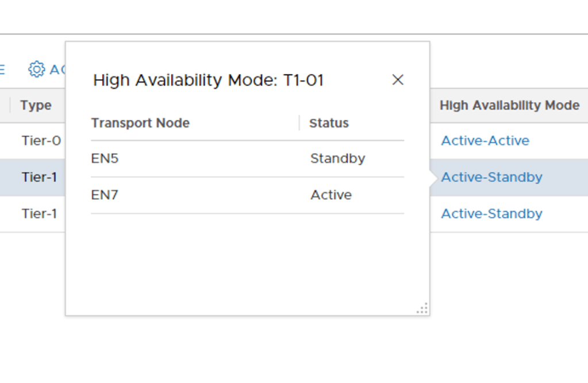Select the EN5 transport node row
Image resolution: width=588 pixels, height=383 pixels.
point(105,158)
